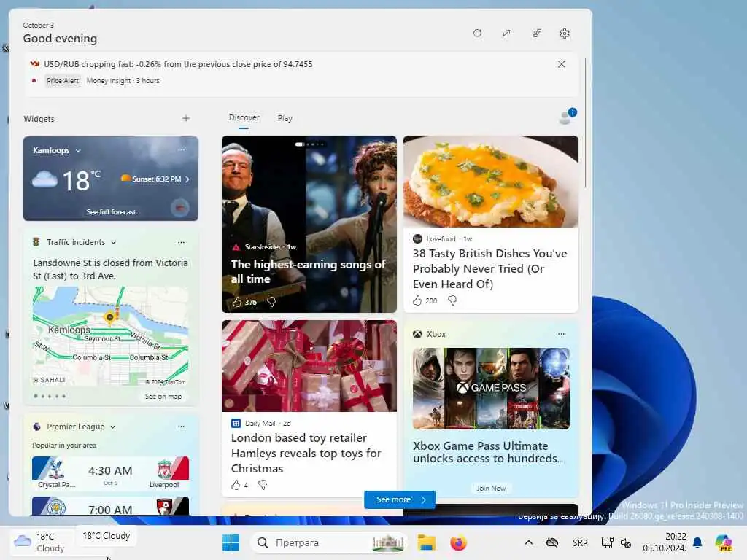Like the highest-earning songs story
Image resolution: width=747 pixels, height=560 pixels.
[x=237, y=302]
